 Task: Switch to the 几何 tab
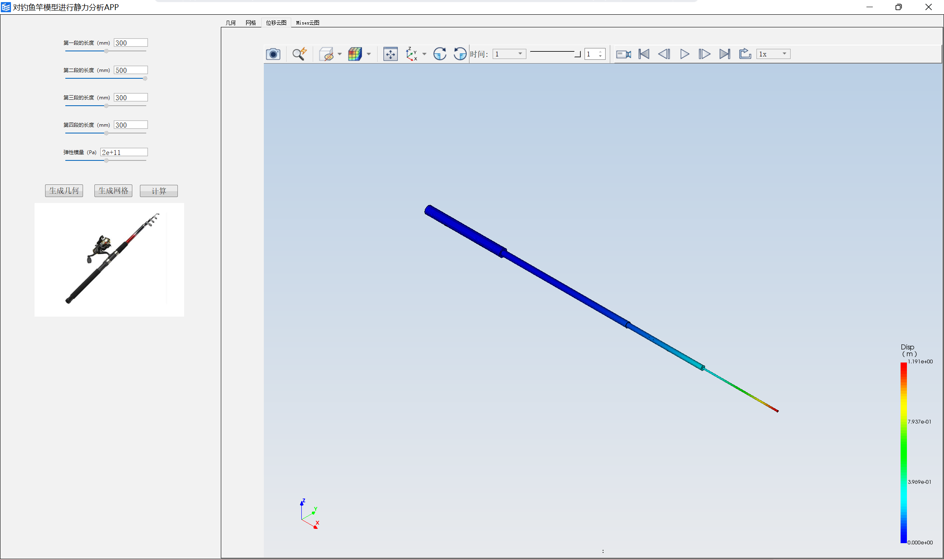231,23
